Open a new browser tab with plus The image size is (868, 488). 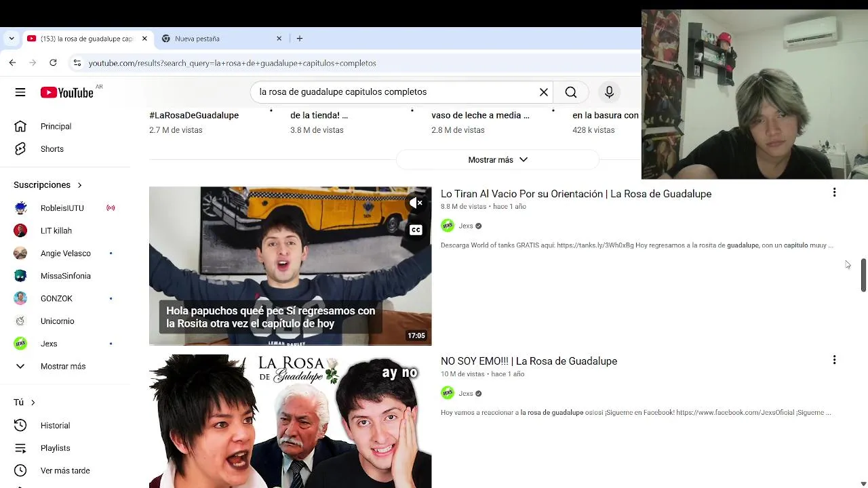[x=300, y=39]
